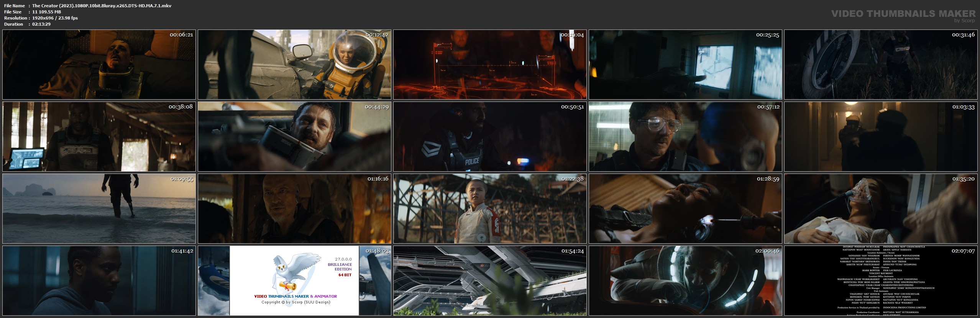Open the police officer thumbnail at 00:50:51

[x=490, y=136]
